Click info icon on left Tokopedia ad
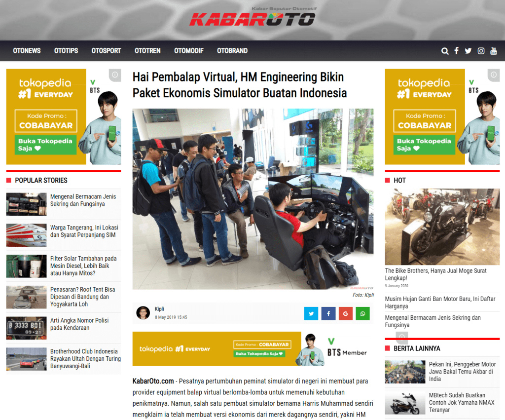 click(115, 75)
